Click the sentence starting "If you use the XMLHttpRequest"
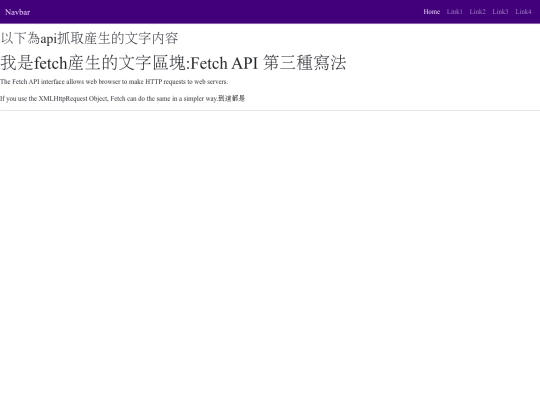 pyautogui.click(x=123, y=98)
